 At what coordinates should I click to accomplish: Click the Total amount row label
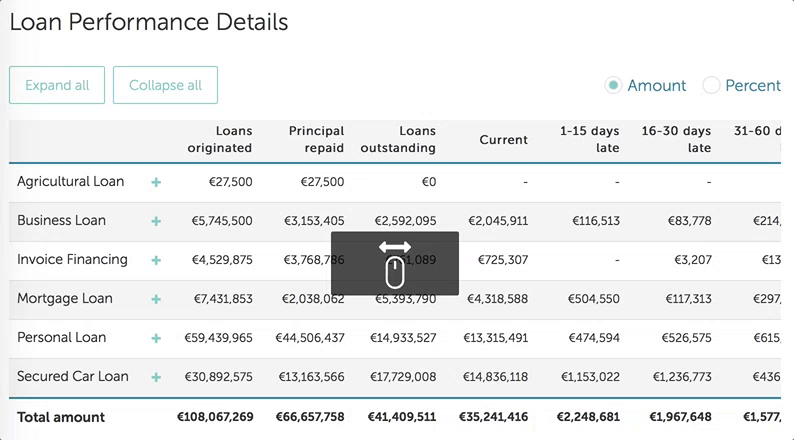click(61, 417)
